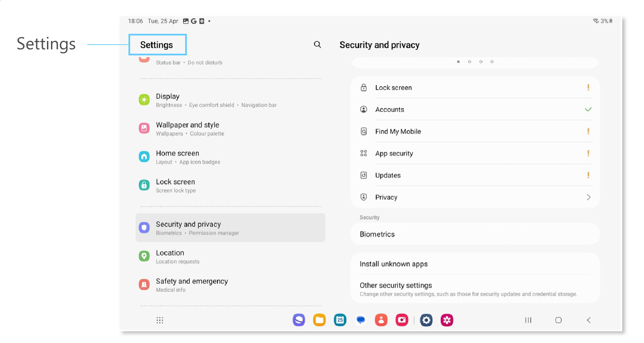Open the App security row
The width and height of the screenshot is (644, 343).
coord(475,153)
